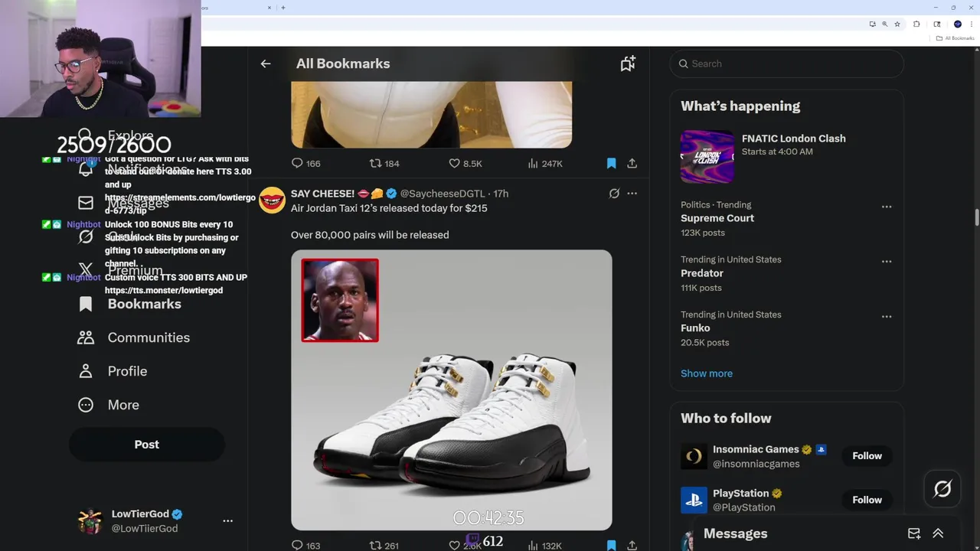This screenshot has height=551, width=980.
Task: Click the add bookmark folder icon in header
Action: click(x=628, y=64)
